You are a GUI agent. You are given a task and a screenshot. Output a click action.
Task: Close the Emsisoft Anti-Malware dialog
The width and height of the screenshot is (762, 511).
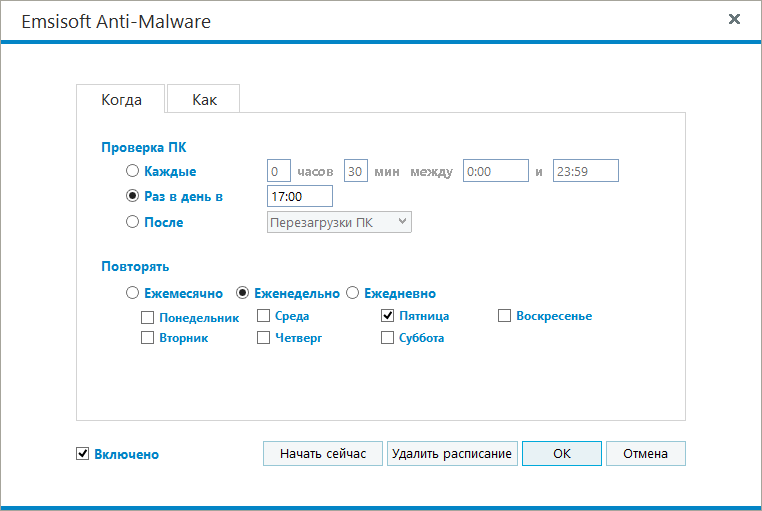(734, 19)
